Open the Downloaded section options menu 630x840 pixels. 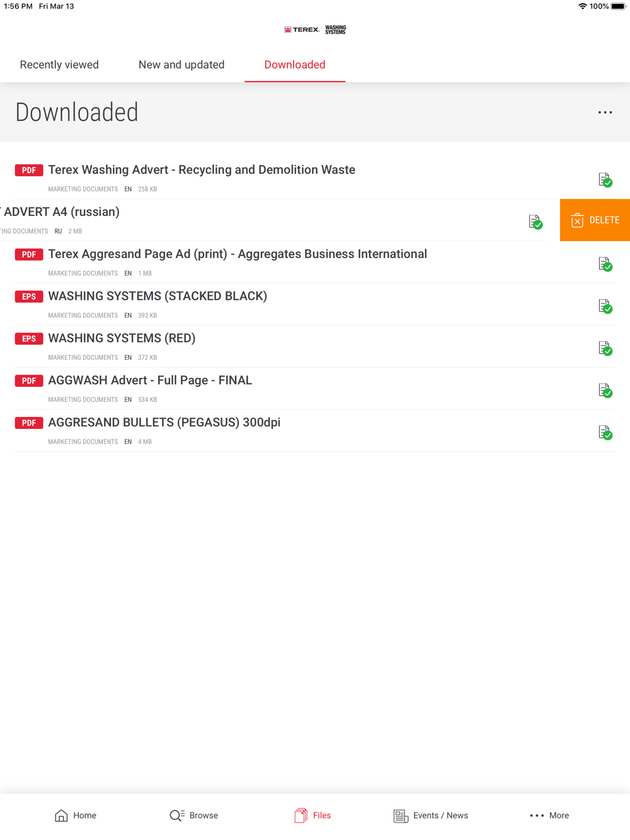605,113
